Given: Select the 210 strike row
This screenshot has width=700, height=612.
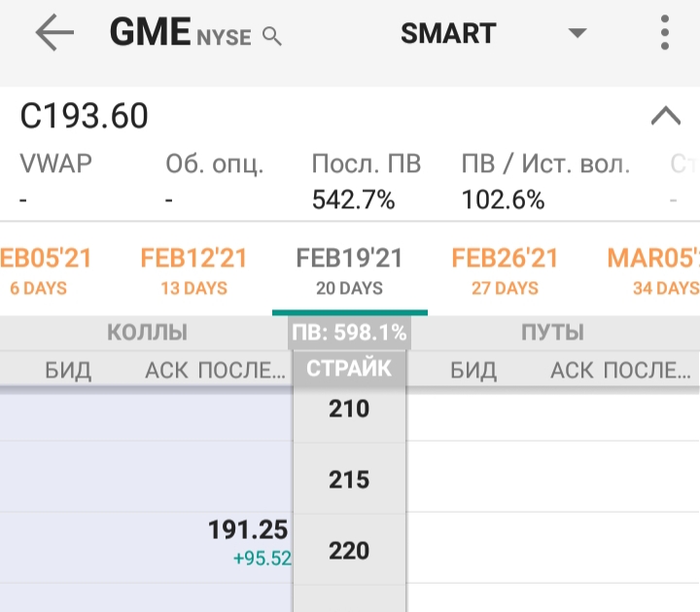Looking at the screenshot, I should pyautogui.click(x=349, y=409).
